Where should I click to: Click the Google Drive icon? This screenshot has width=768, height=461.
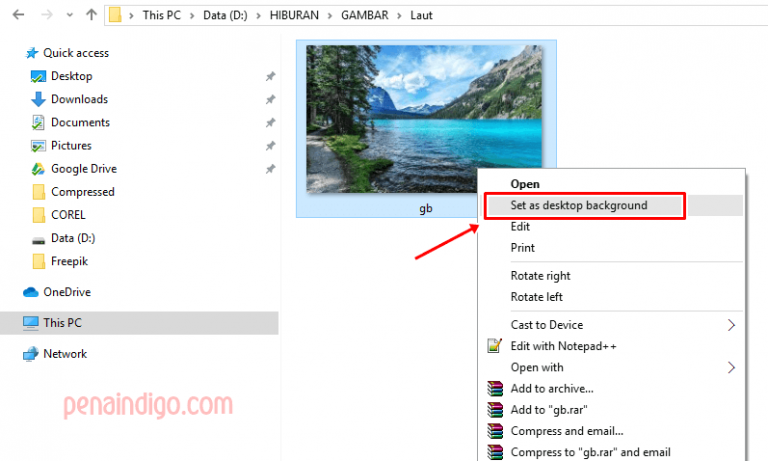tap(38, 169)
